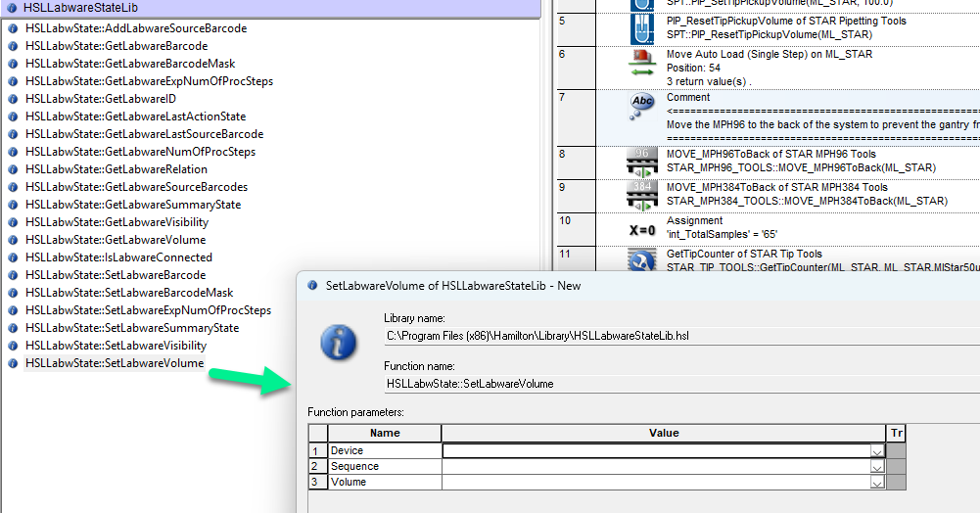Click the MOVE_MPH384ToBack step icon

pyautogui.click(x=642, y=194)
